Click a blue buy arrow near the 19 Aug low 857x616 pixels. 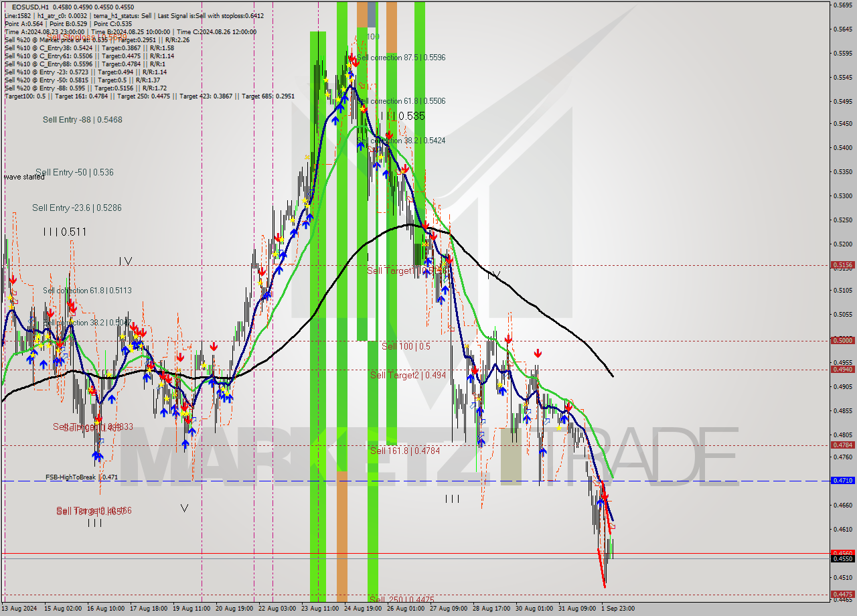(185, 443)
